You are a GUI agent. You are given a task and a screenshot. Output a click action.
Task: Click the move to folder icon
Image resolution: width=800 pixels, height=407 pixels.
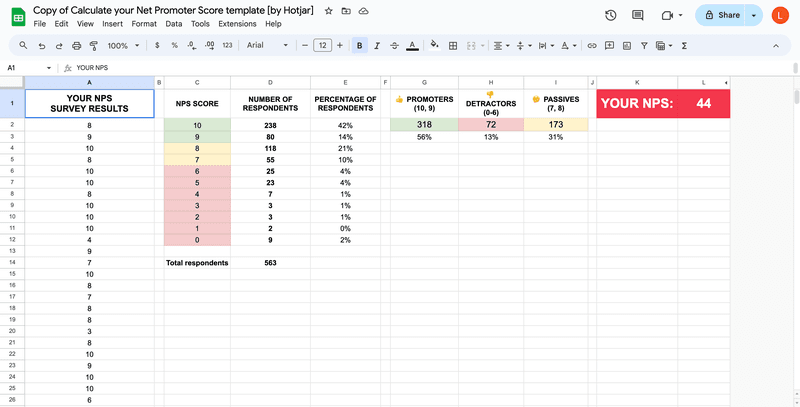(346, 11)
